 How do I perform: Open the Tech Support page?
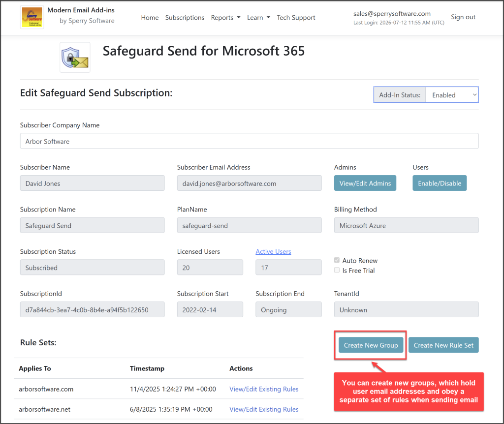click(x=296, y=18)
